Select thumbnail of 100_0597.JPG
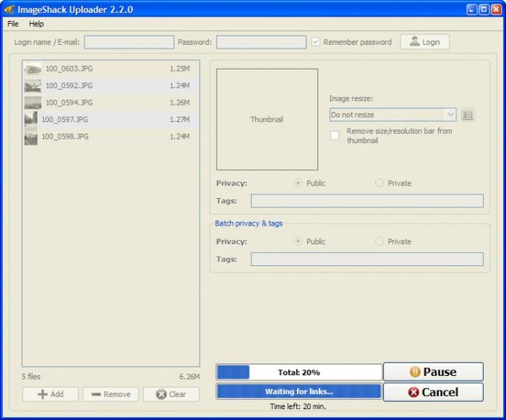Viewport: 506px width, 420px height. [31, 118]
